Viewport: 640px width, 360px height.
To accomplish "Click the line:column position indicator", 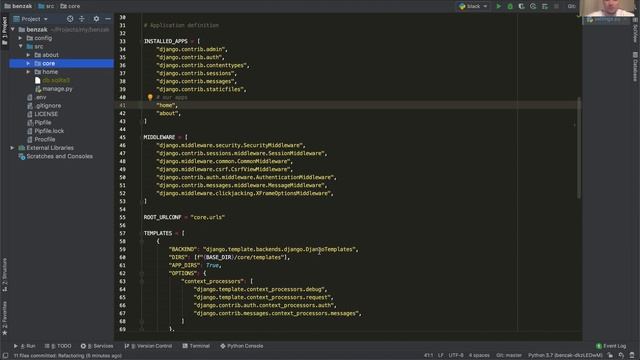I will click(x=428, y=356).
